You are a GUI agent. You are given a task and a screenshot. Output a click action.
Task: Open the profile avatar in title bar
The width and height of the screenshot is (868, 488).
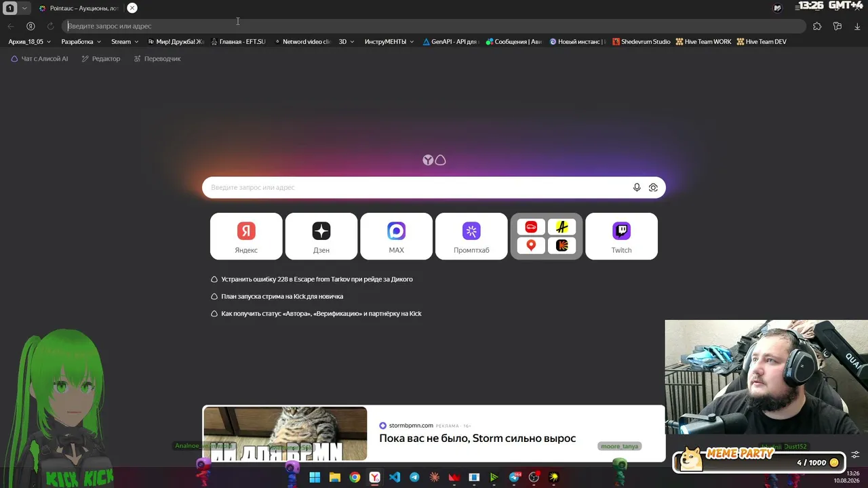tap(777, 8)
